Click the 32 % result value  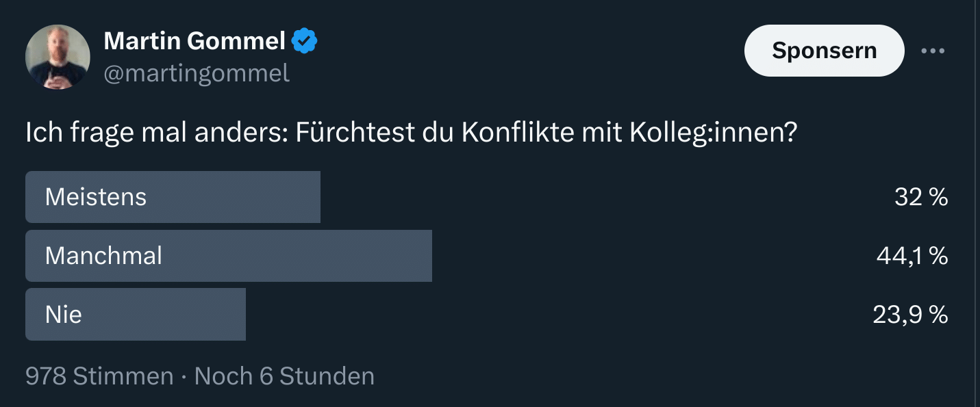click(x=921, y=197)
